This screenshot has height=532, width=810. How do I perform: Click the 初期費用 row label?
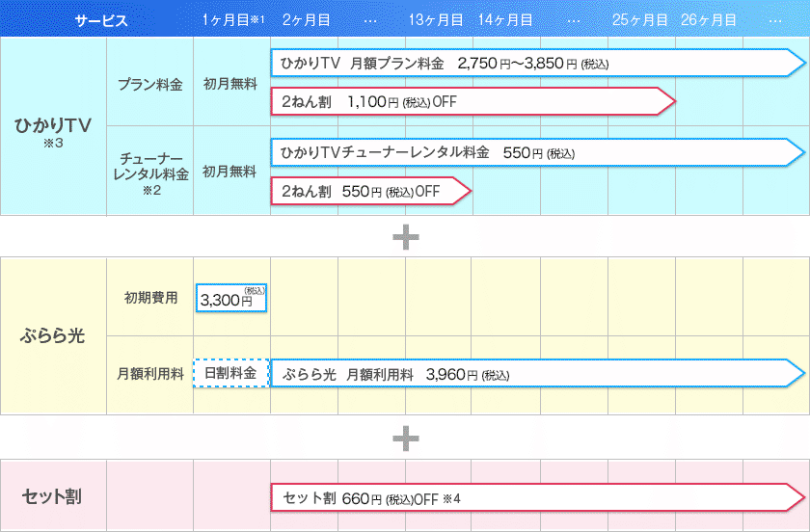150,298
